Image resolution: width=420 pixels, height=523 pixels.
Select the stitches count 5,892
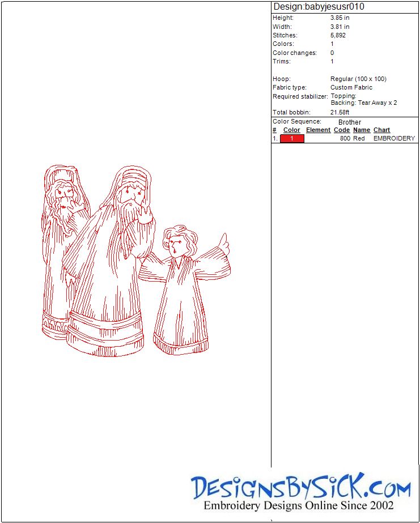click(x=338, y=35)
